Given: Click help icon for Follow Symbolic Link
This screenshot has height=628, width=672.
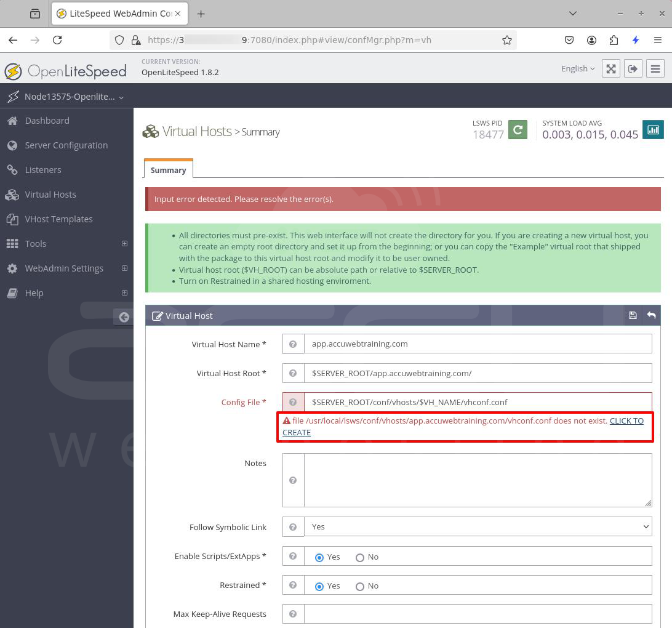Looking at the screenshot, I should 293,527.
